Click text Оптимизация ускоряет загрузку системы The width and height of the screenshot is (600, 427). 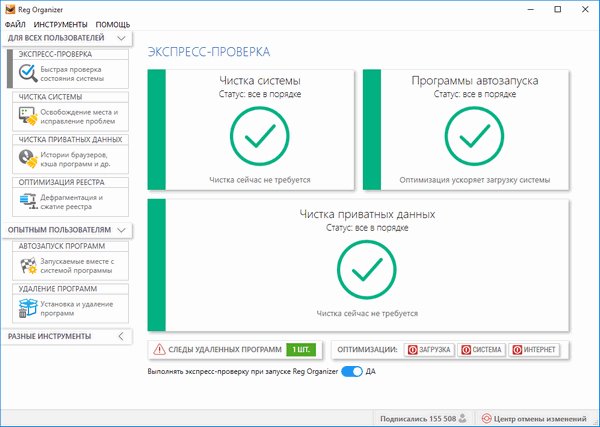click(475, 180)
